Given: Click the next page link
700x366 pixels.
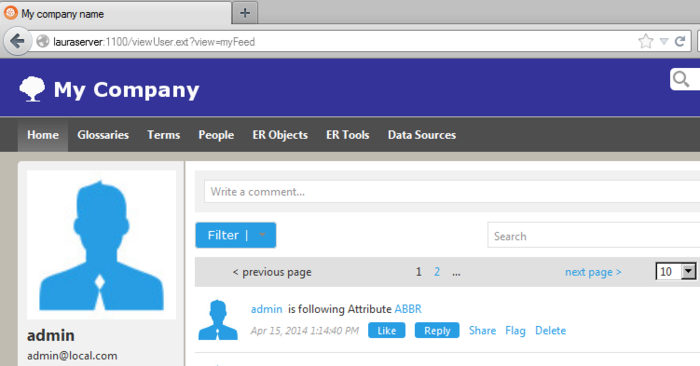Looking at the screenshot, I should (x=593, y=272).
